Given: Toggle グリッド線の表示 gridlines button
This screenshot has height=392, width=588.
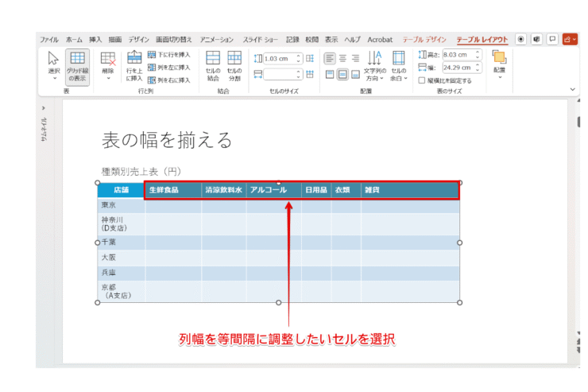Looking at the screenshot, I should (x=77, y=67).
